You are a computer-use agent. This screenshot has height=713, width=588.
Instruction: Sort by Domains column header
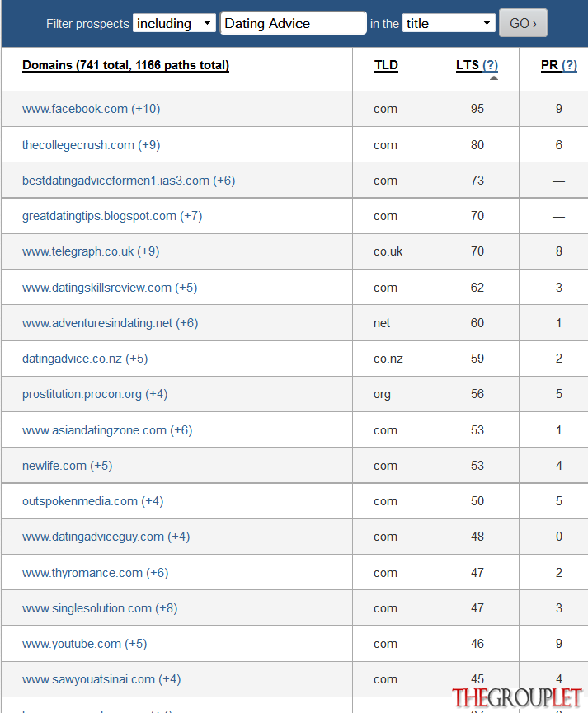125,65
